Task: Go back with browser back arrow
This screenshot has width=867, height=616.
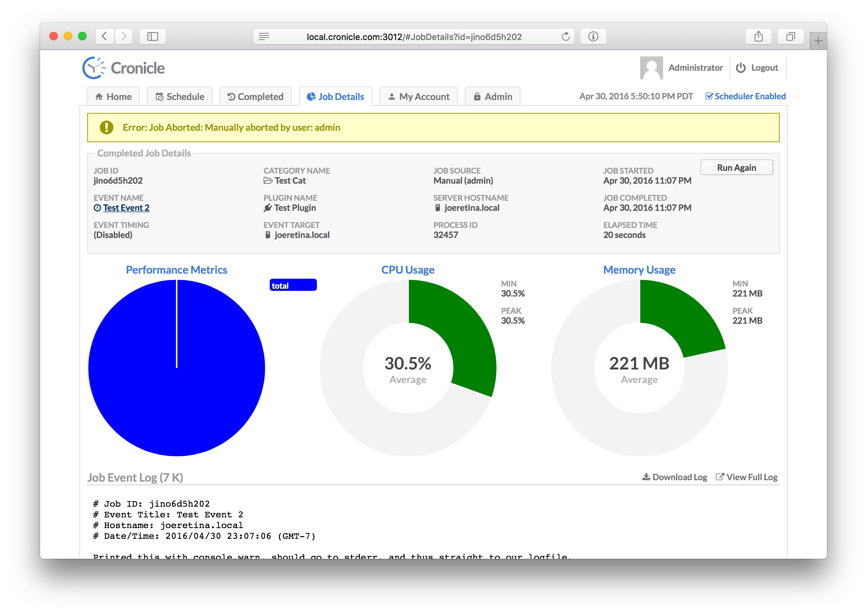Action: pyautogui.click(x=105, y=36)
